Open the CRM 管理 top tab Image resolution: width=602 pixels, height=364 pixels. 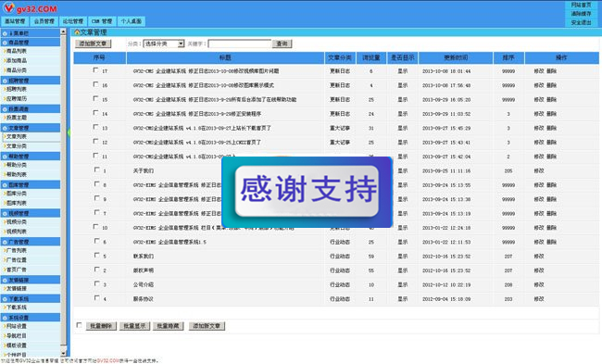pyautogui.click(x=102, y=21)
